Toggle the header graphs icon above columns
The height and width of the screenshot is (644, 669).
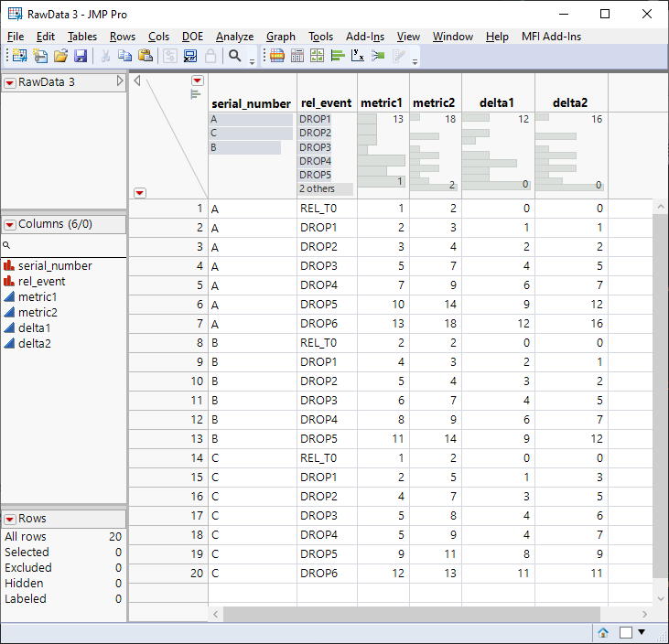[x=195, y=93]
